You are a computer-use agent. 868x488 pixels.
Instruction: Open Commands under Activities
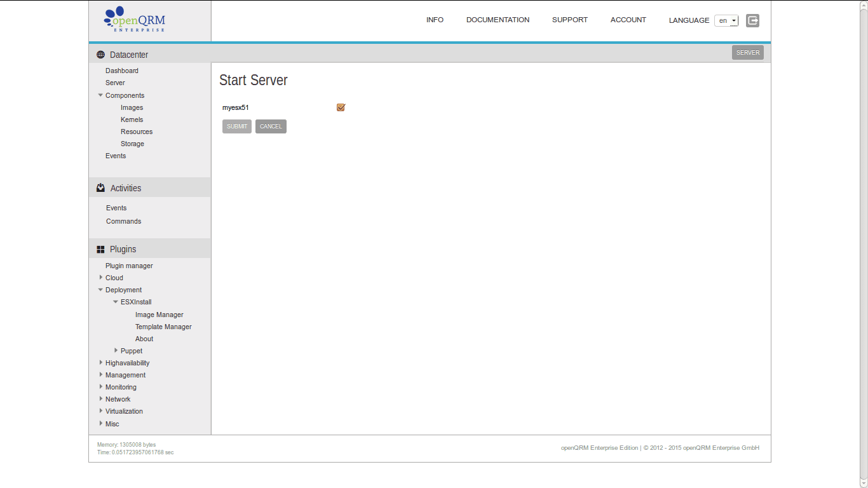(x=123, y=221)
